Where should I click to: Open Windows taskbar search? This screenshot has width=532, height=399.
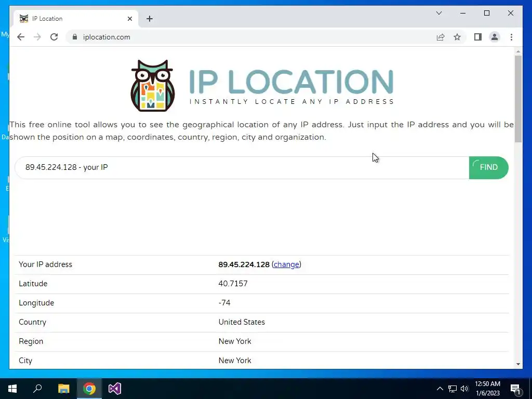coord(37,389)
